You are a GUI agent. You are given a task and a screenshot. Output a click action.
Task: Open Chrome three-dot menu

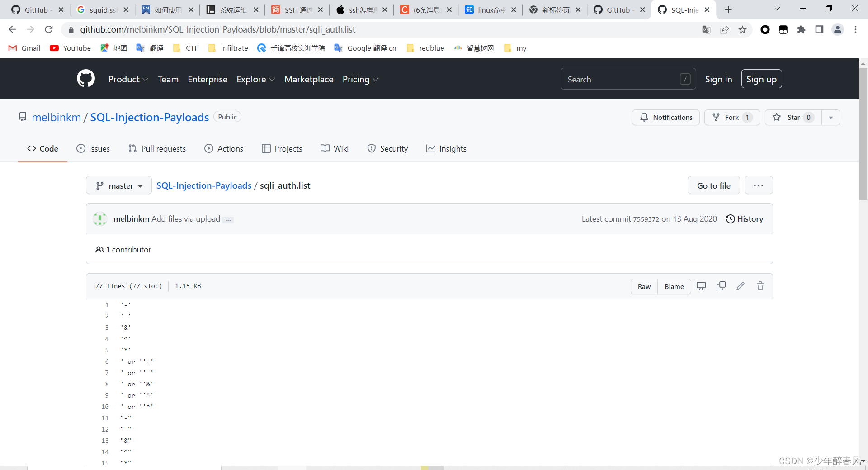855,29
